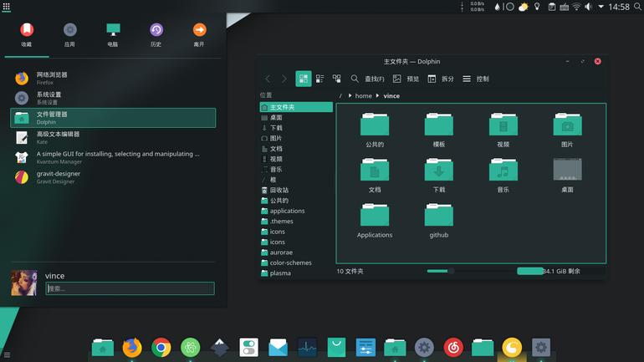The image size is (644, 362).
Task: Open the 控制 hamburger menu
Action: (x=476, y=79)
